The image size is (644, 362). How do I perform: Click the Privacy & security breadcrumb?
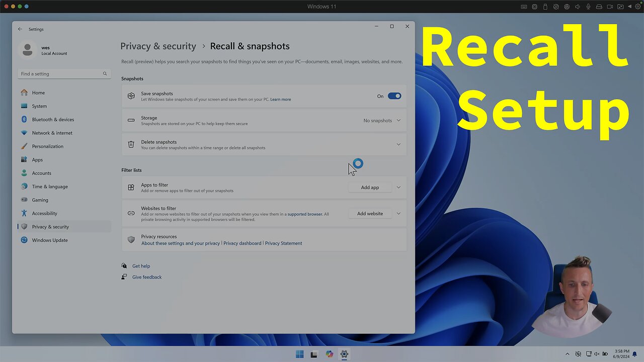[158, 46]
